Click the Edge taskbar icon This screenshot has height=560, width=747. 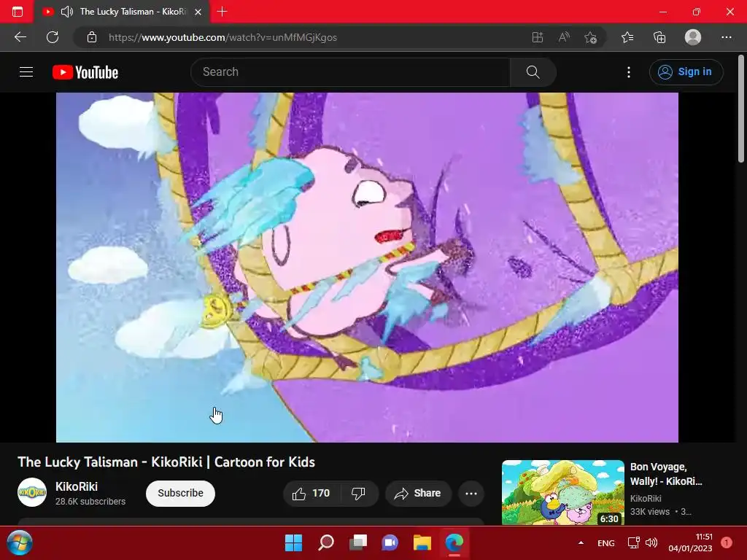454,542
